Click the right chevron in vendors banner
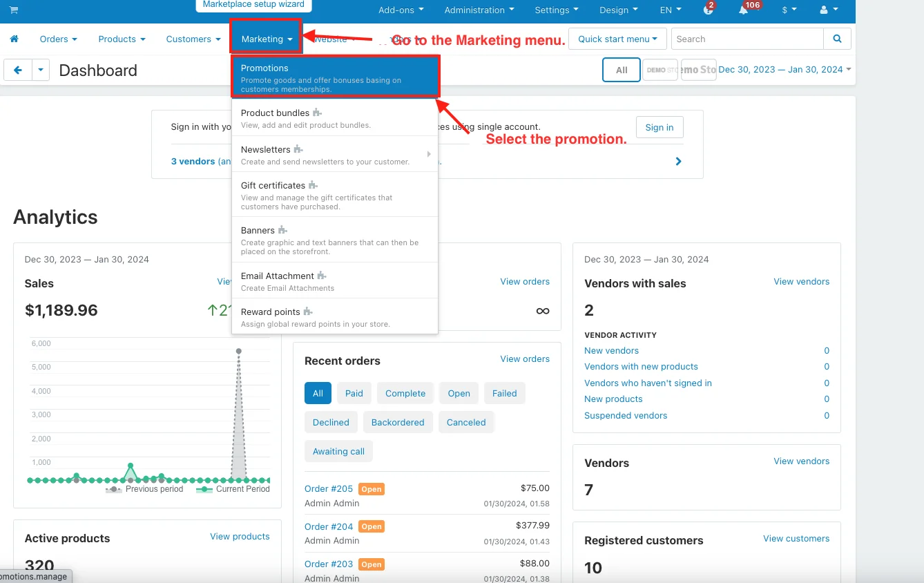This screenshot has height=583, width=924. point(678,161)
